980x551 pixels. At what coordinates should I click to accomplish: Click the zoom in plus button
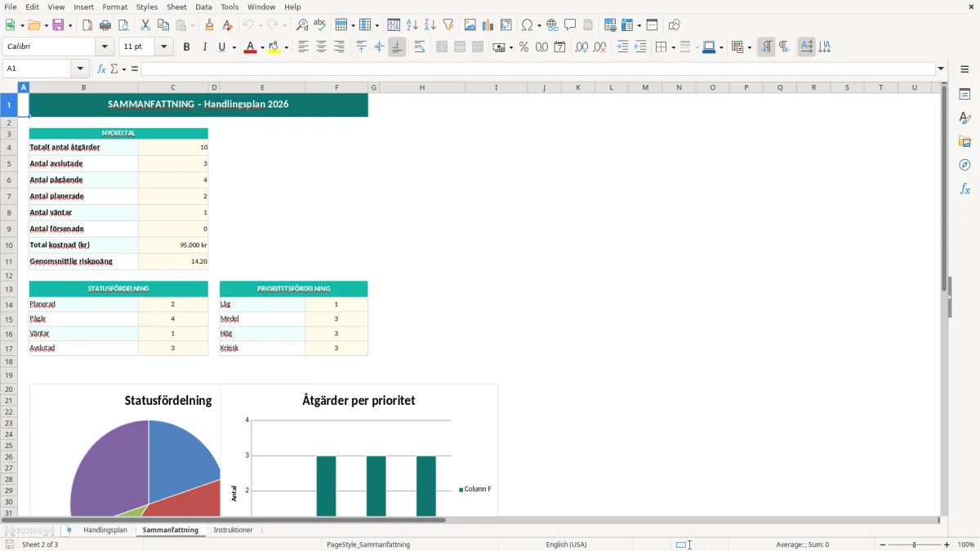[x=947, y=544]
